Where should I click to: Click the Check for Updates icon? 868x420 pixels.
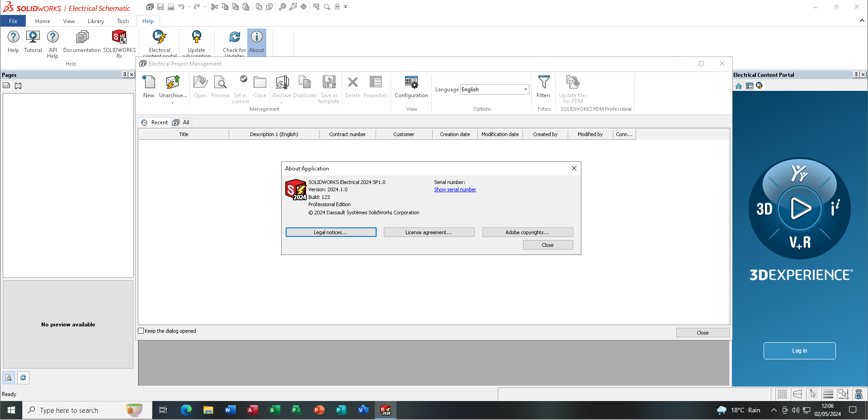click(235, 37)
